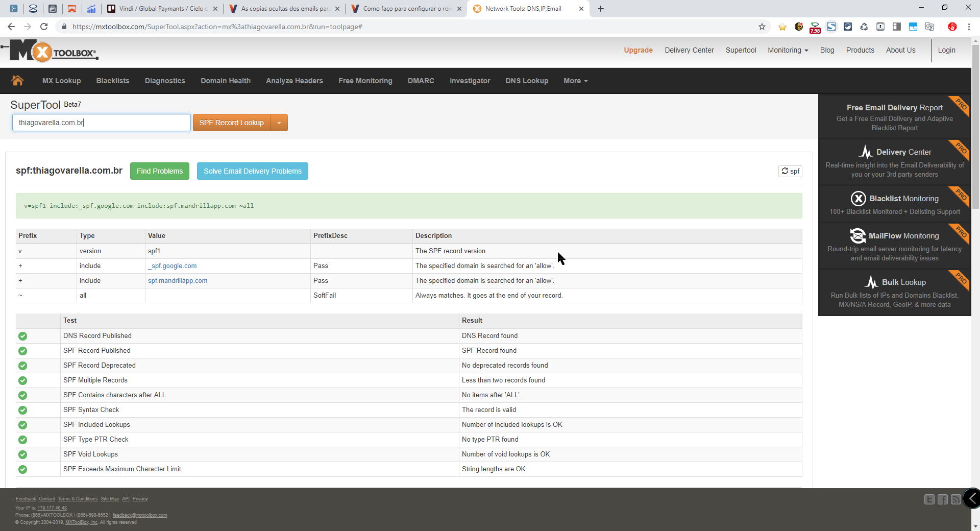Open the Login link
Image resolution: width=980 pixels, height=531 pixels.
(x=946, y=50)
